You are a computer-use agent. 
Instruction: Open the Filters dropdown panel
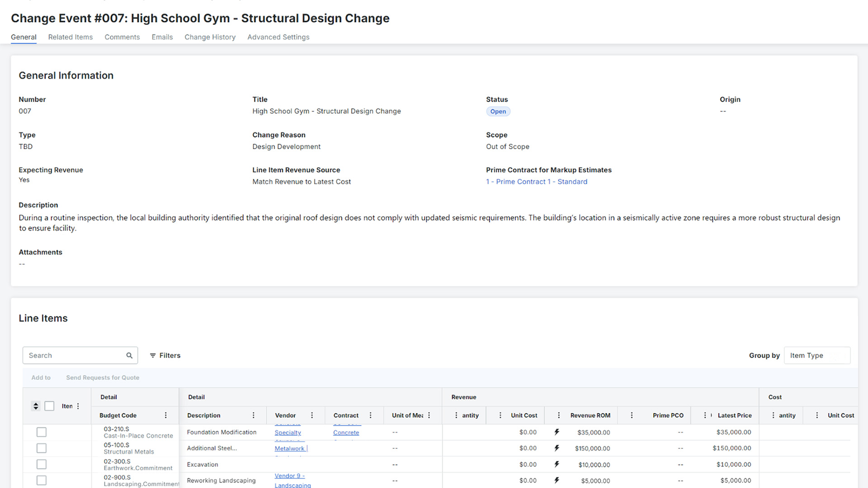[165, 355]
